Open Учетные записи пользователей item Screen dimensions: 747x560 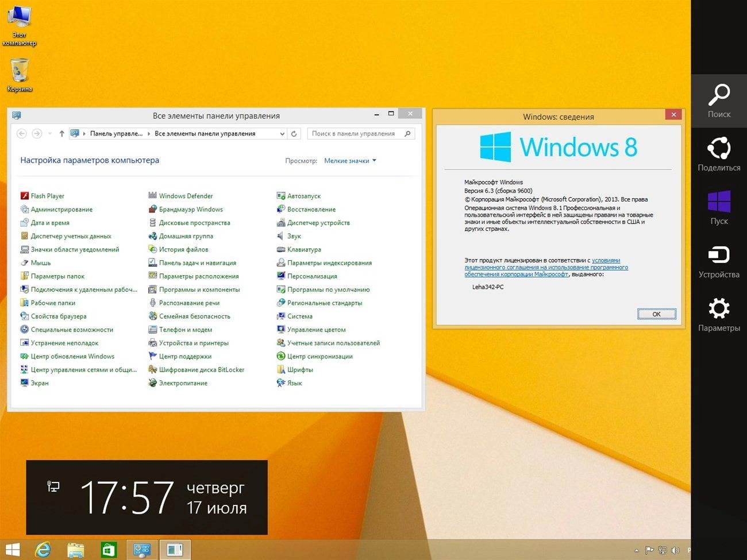[328, 343]
